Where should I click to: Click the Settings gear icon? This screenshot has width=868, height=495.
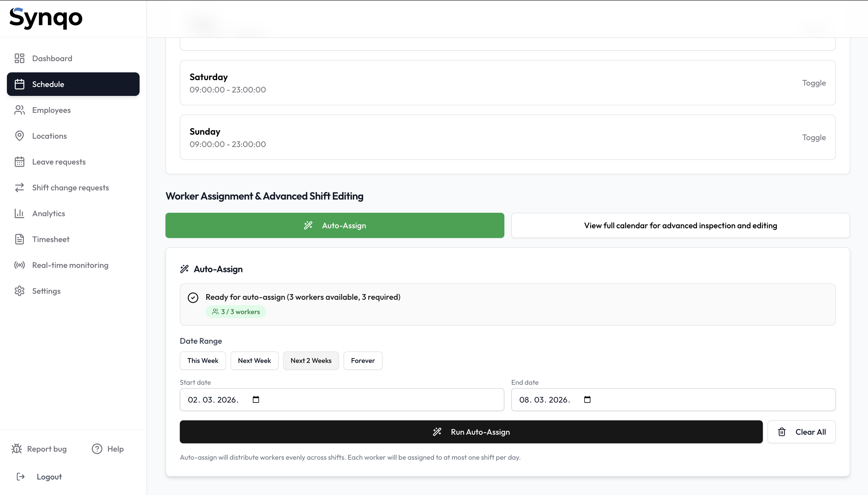click(x=19, y=291)
